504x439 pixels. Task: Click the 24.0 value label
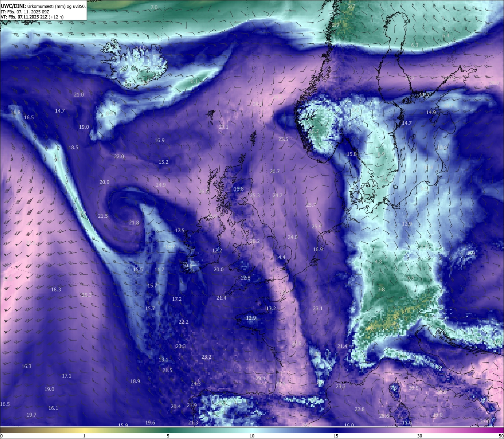(293, 237)
